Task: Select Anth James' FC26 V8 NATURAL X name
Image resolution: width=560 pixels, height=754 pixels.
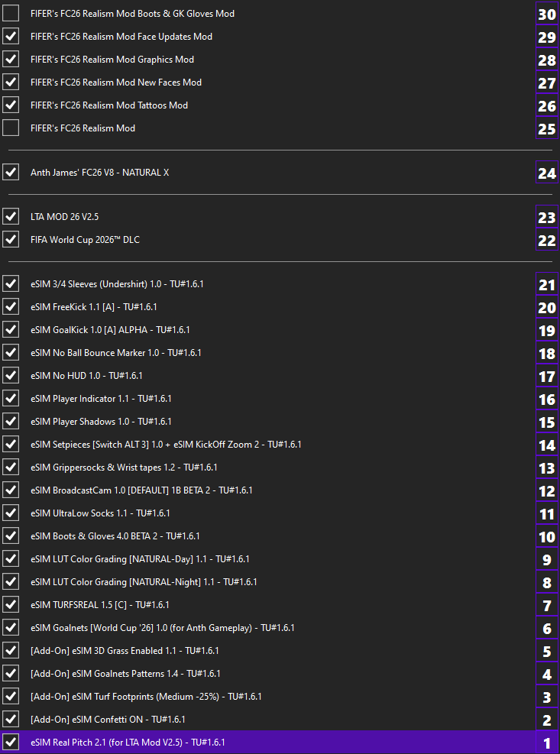Action: point(99,173)
